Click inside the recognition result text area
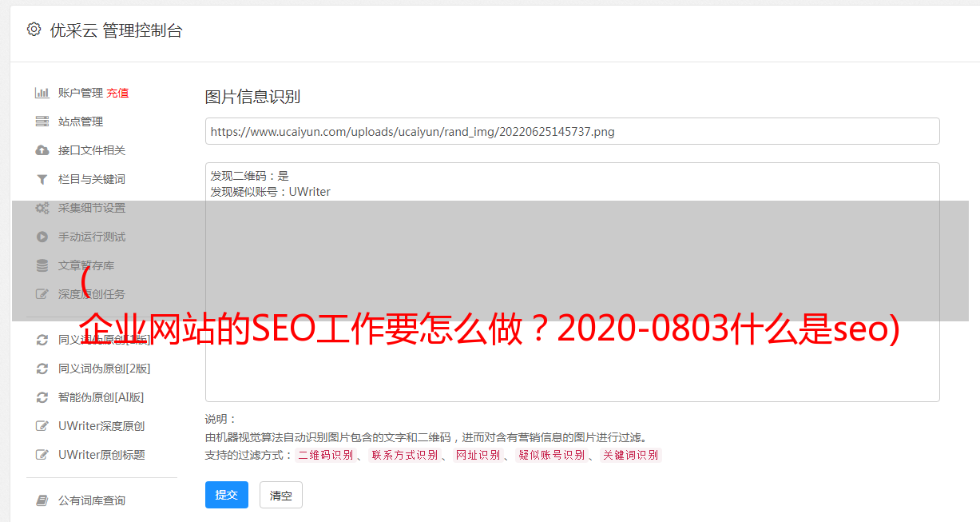This screenshot has height=522, width=980. pyautogui.click(x=572, y=282)
